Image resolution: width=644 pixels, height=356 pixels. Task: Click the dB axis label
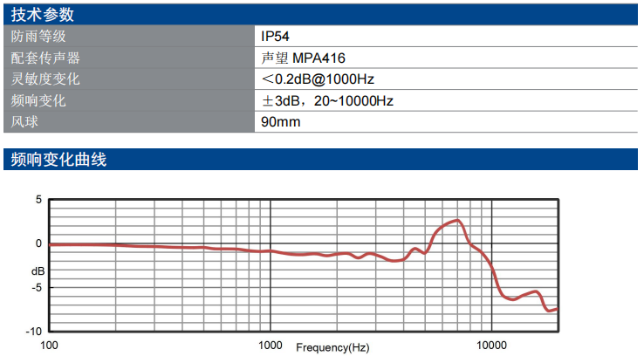click(x=38, y=271)
